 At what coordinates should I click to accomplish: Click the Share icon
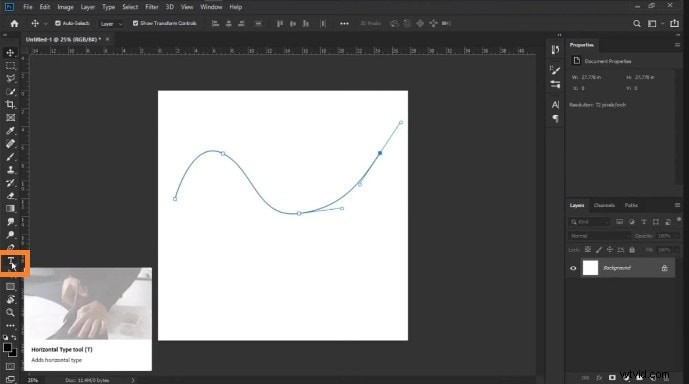pyautogui.click(x=674, y=23)
